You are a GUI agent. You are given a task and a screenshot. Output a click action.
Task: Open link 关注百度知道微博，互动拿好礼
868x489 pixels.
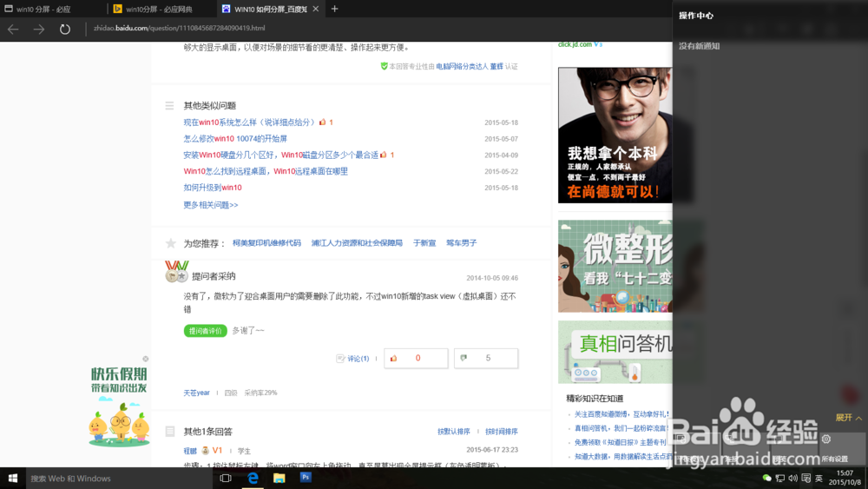(621, 413)
